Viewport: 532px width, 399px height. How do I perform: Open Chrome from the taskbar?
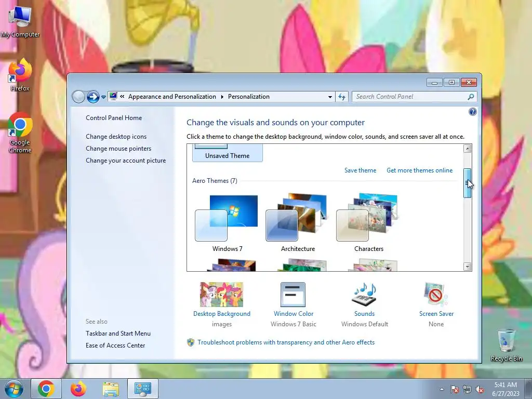(46, 389)
